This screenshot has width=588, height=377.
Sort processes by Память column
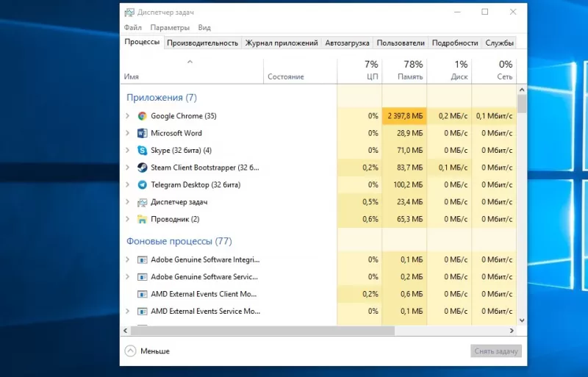pyautogui.click(x=404, y=70)
